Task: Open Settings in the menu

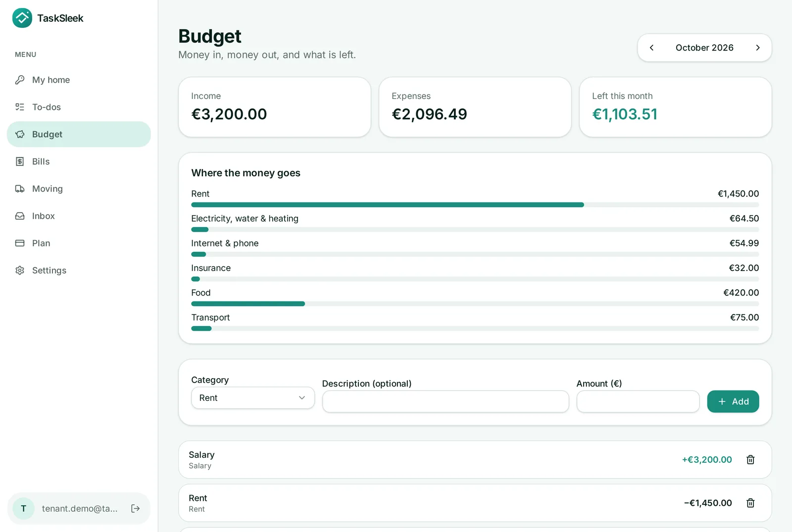Action: pos(79,270)
